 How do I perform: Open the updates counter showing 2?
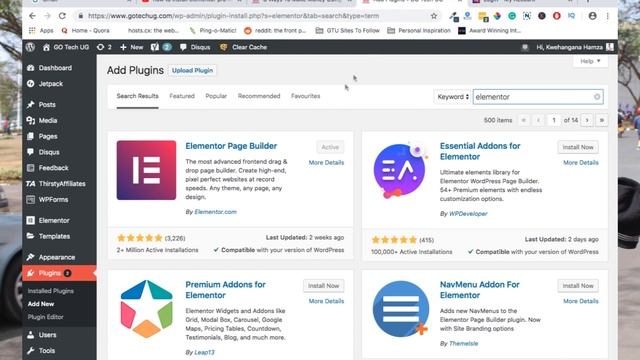[x=104, y=47]
